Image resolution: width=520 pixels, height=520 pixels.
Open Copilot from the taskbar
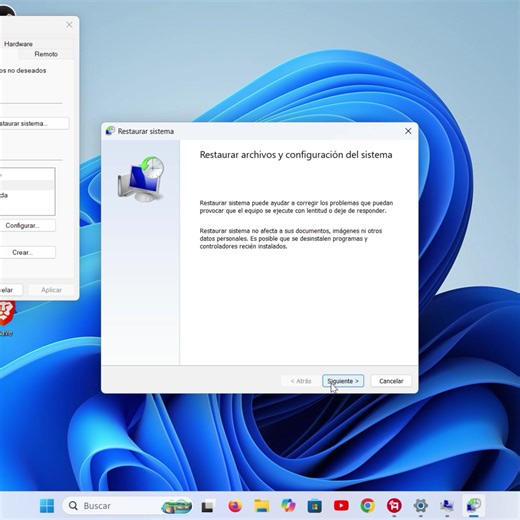click(288, 506)
